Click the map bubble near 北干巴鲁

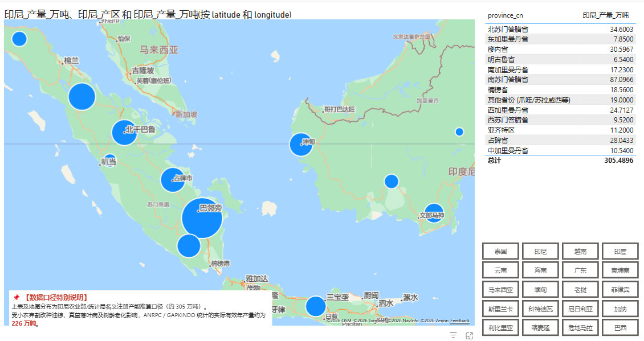pyautogui.click(x=124, y=133)
